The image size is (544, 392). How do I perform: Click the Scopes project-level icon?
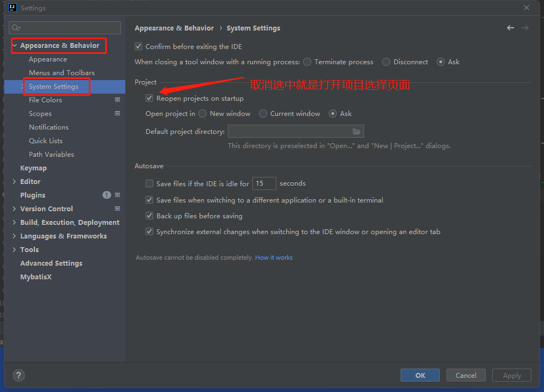118,113
